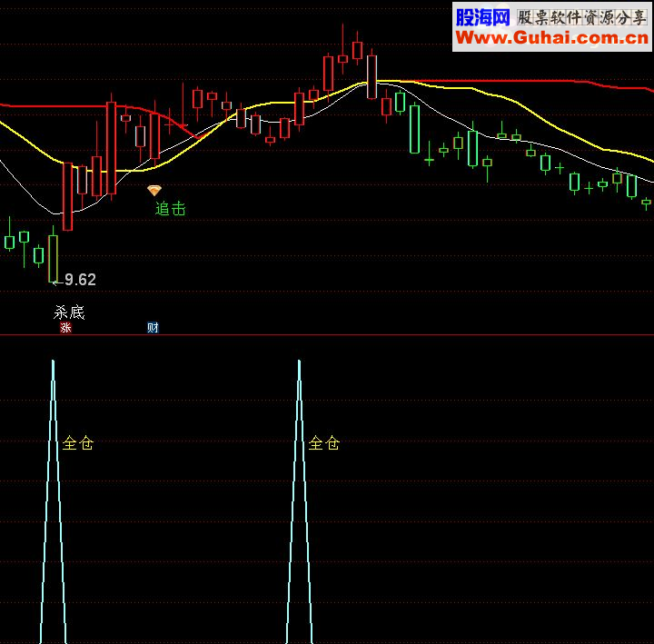
Task: Click the second cyan spike peak in the indicator
Action: (299, 362)
